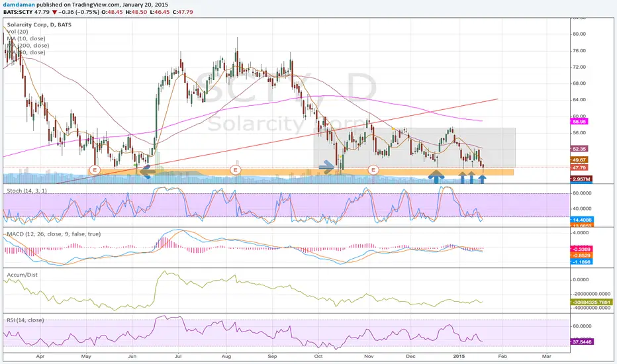Click the Oct label on time axis
Image resolution: width=617 pixels, height=364 pixels.
coord(318,356)
